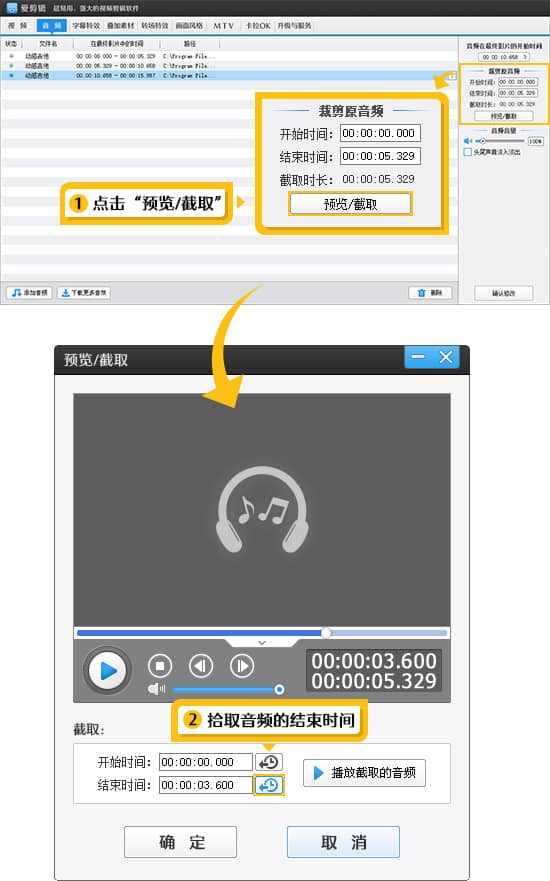Minimize the 预览/截取 dialog
The height and width of the screenshot is (881, 550).
(418, 357)
